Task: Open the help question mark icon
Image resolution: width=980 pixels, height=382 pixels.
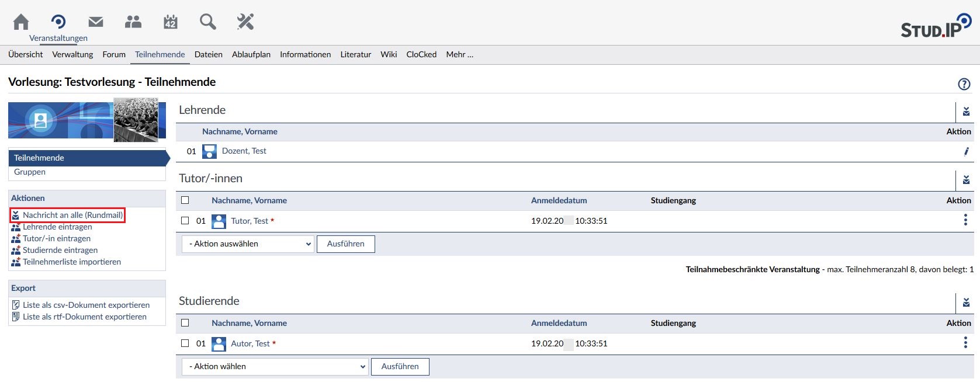Action: pyautogui.click(x=964, y=84)
